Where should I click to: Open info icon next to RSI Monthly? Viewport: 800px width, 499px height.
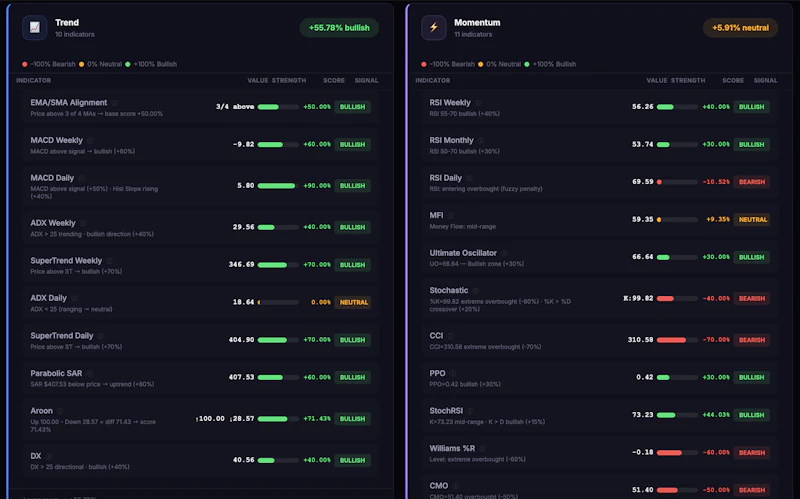(481, 140)
